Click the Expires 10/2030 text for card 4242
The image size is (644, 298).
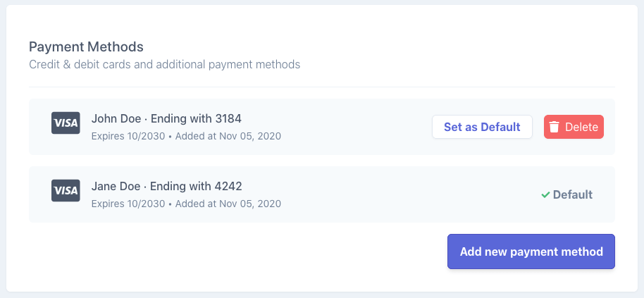128,204
